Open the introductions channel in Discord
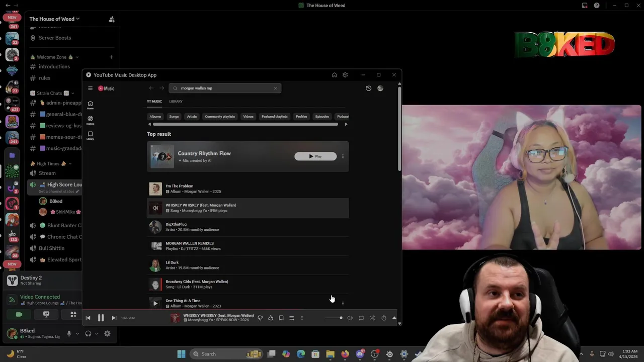 (x=54, y=66)
